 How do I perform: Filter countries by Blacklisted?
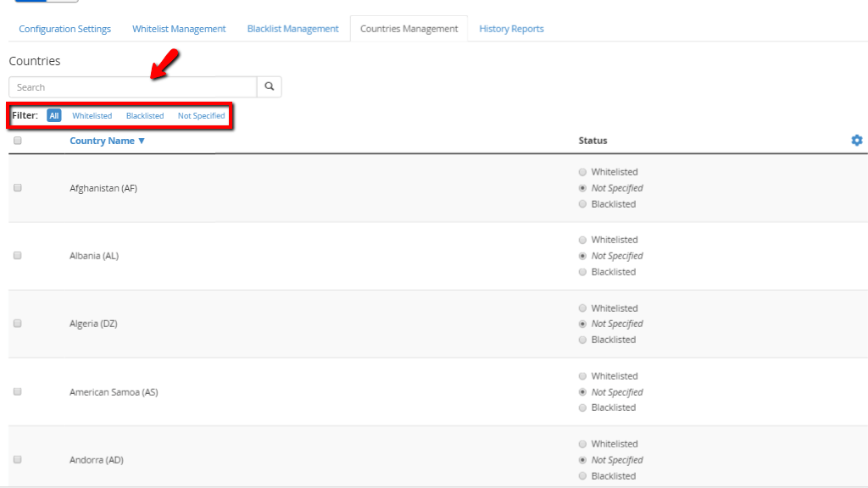click(145, 115)
